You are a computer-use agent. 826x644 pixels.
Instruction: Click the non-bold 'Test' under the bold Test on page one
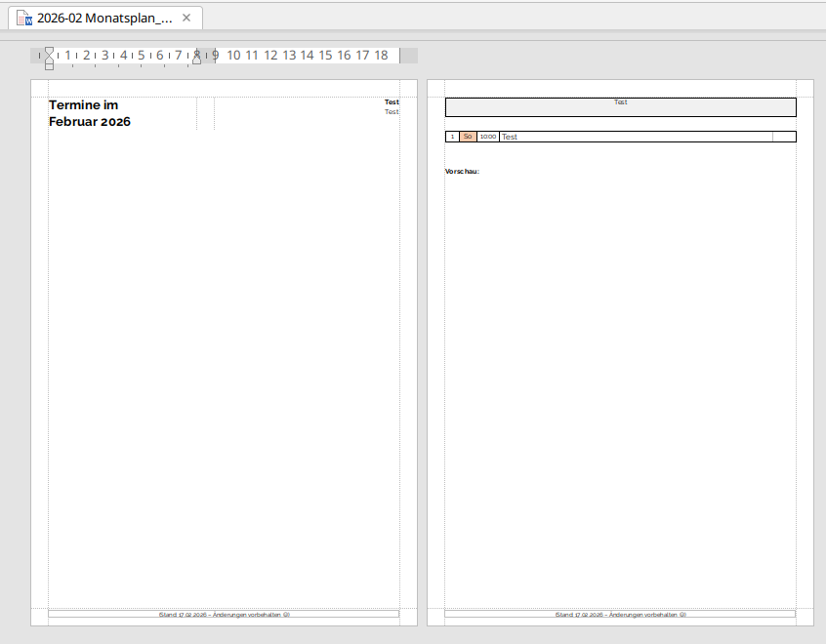(392, 111)
